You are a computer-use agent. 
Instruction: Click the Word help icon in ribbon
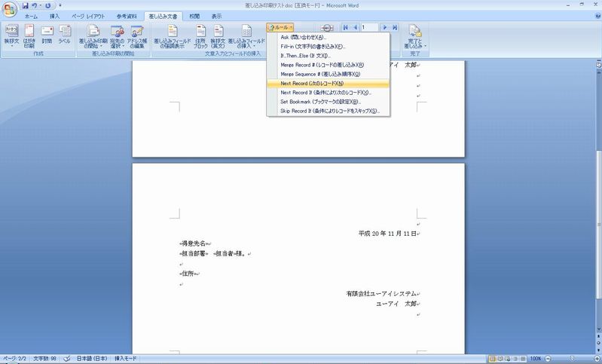click(x=597, y=16)
